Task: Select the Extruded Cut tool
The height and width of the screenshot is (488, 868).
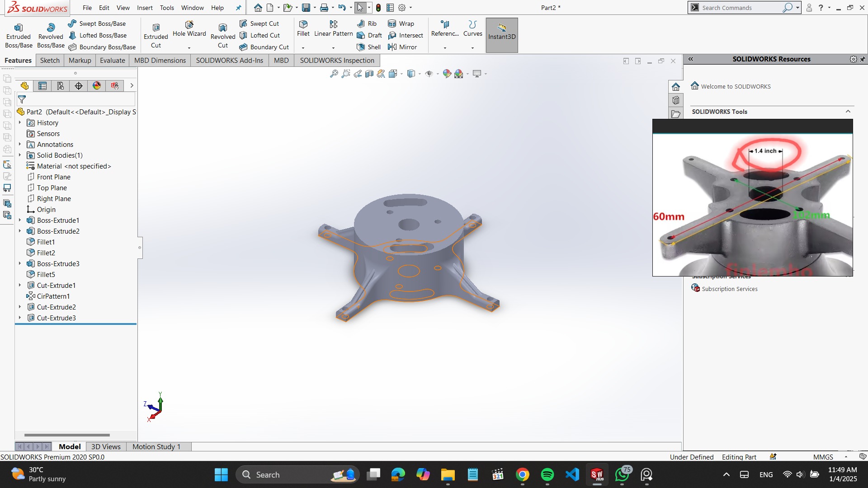Action: click(156, 35)
